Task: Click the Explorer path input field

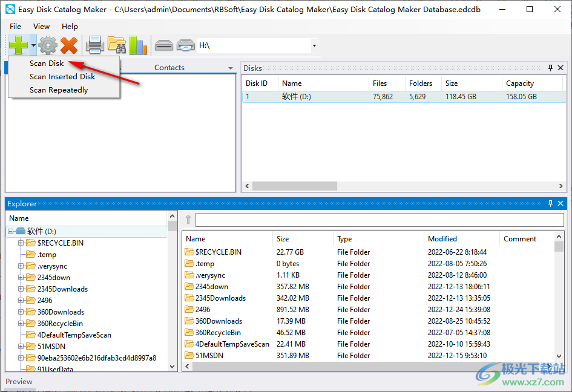Action: point(380,220)
